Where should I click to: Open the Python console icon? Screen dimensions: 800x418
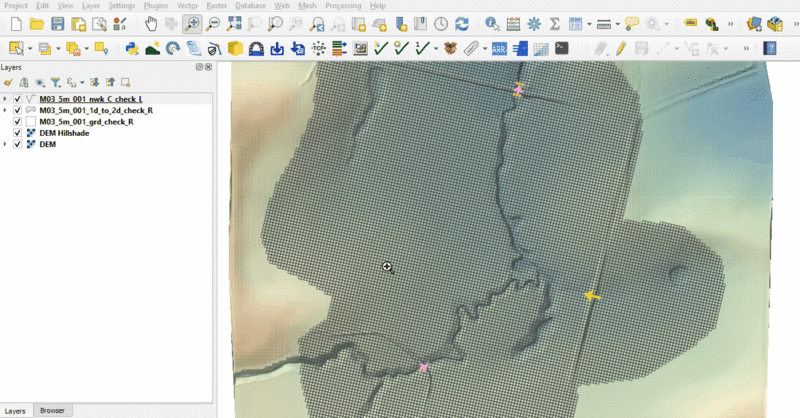(x=131, y=48)
